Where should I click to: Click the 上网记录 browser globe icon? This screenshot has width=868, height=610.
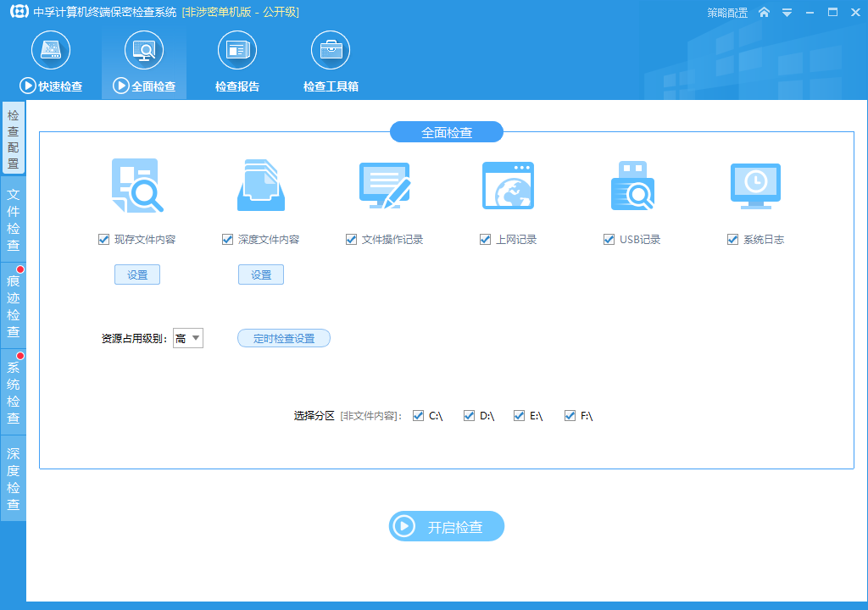pyautogui.click(x=509, y=186)
